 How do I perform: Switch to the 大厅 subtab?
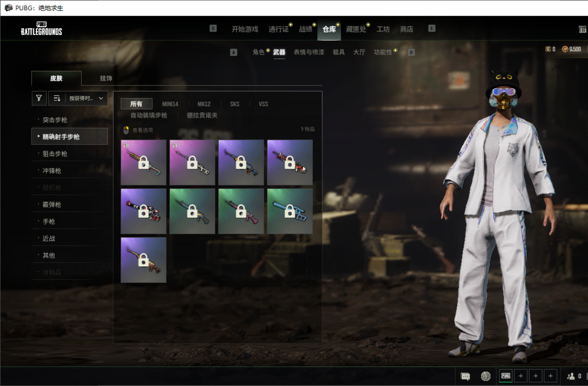[x=359, y=52]
